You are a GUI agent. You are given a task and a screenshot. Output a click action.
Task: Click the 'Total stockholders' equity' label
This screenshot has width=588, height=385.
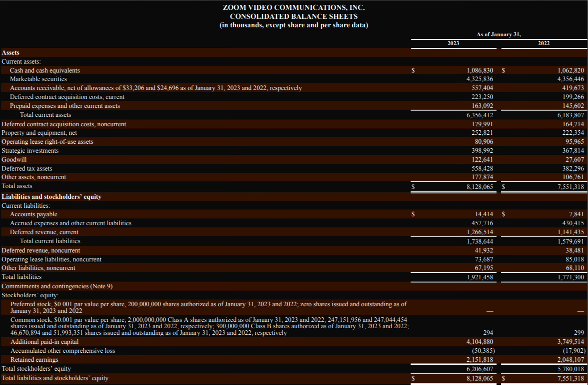pyautogui.click(x=36, y=369)
